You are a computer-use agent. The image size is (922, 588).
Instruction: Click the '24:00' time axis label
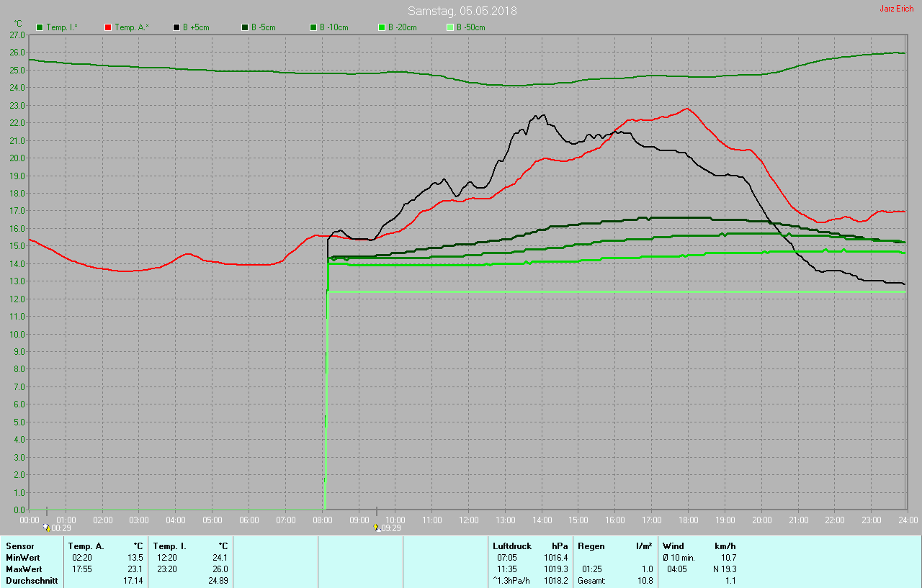908,520
